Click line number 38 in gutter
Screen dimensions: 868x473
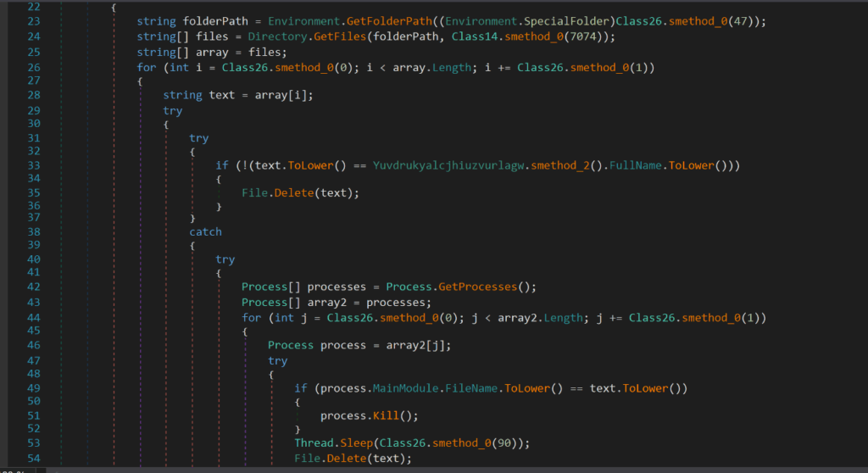(x=34, y=232)
